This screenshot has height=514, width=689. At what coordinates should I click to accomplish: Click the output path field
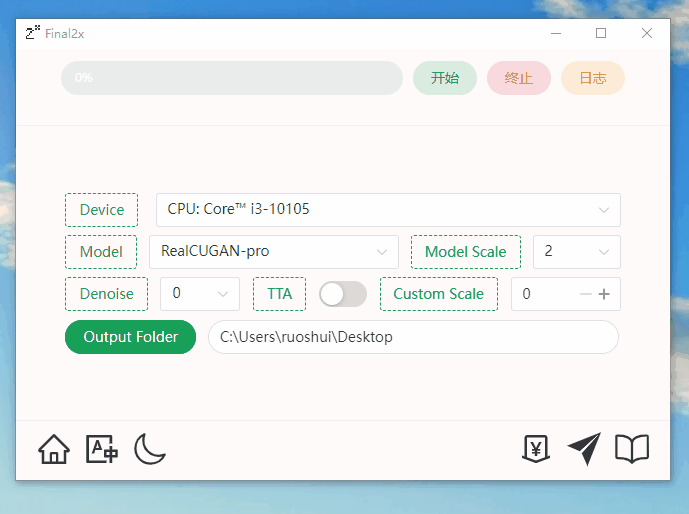[413, 337]
